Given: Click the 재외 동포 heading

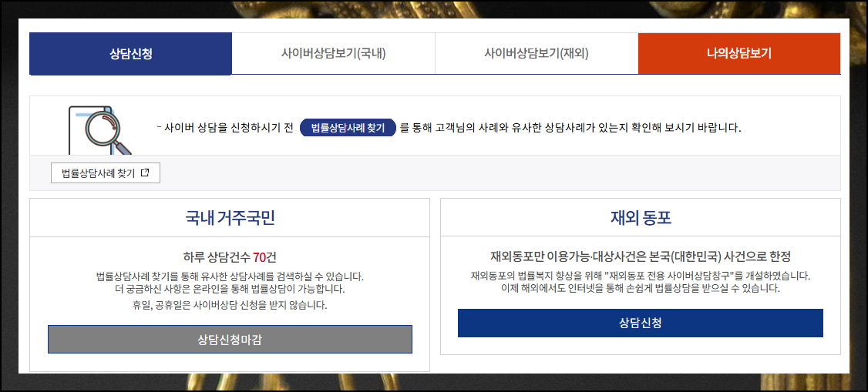Looking at the screenshot, I should pyautogui.click(x=641, y=218).
